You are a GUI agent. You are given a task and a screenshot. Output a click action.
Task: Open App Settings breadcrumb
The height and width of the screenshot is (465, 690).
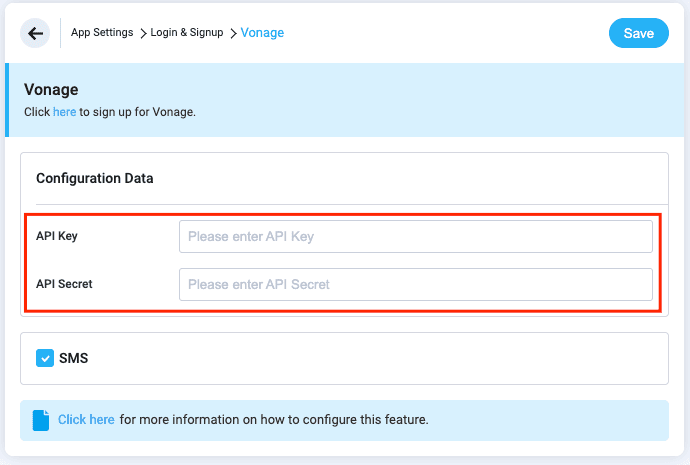(102, 33)
